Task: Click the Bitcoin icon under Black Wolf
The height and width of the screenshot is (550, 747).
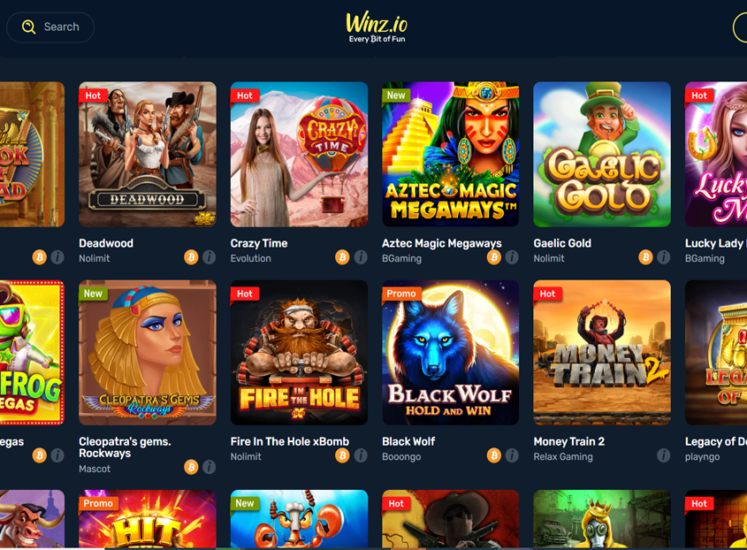Action: (x=494, y=456)
